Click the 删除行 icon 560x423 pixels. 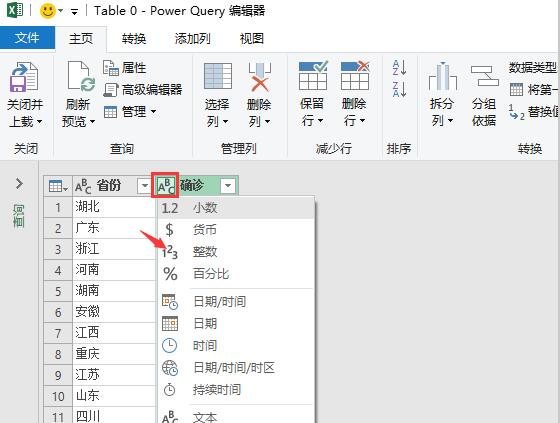pyautogui.click(x=355, y=75)
